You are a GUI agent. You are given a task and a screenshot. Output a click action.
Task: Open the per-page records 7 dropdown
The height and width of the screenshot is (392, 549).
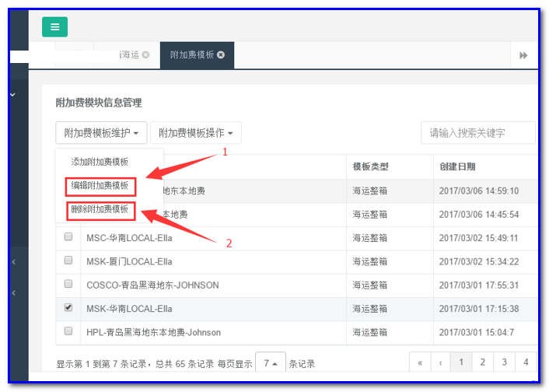pos(271,363)
